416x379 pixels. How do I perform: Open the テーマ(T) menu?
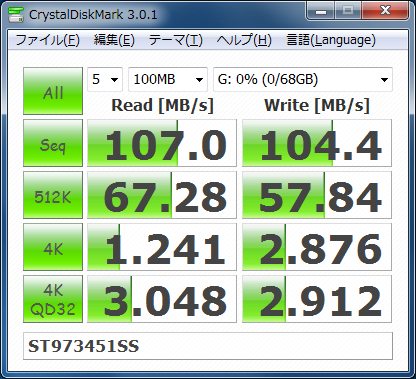(x=175, y=40)
